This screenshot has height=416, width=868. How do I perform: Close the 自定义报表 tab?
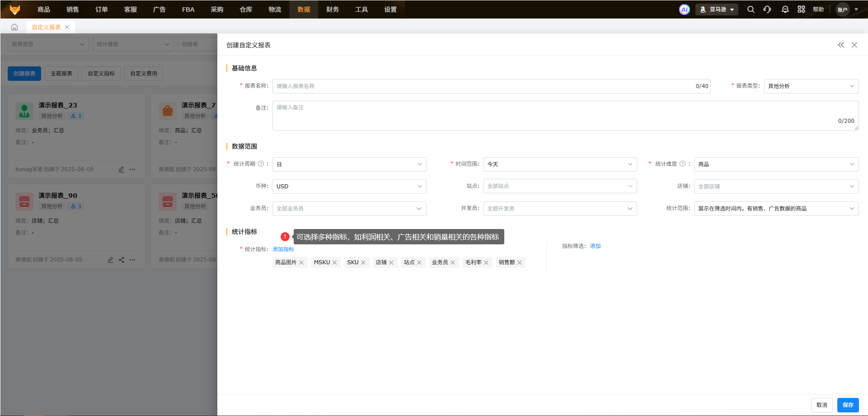point(67,27)
